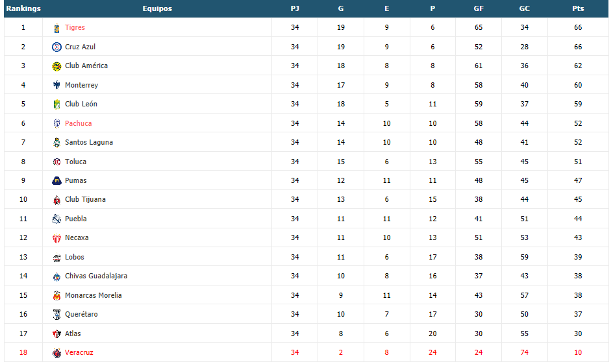
Task: Open the Tigres team link
Action: point(75,27)
